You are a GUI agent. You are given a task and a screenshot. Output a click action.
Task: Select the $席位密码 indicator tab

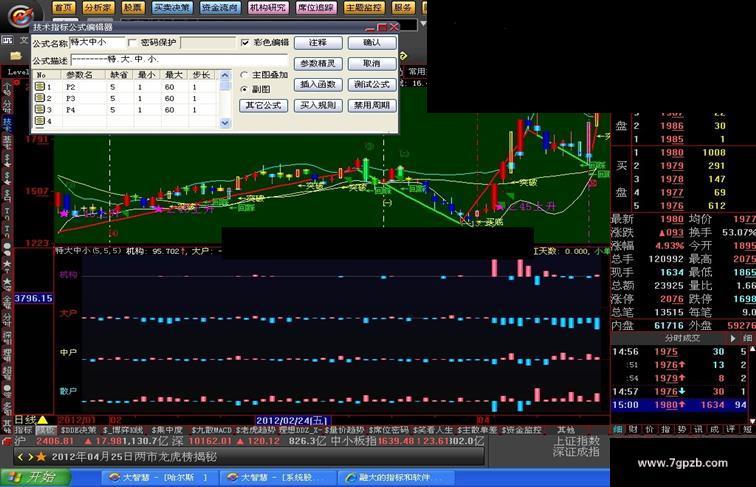click(x=389, y=430)
